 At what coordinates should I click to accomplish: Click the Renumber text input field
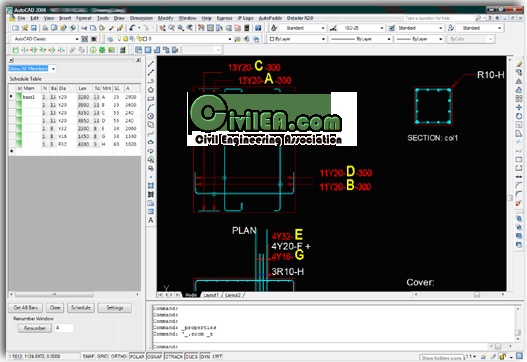64,328
